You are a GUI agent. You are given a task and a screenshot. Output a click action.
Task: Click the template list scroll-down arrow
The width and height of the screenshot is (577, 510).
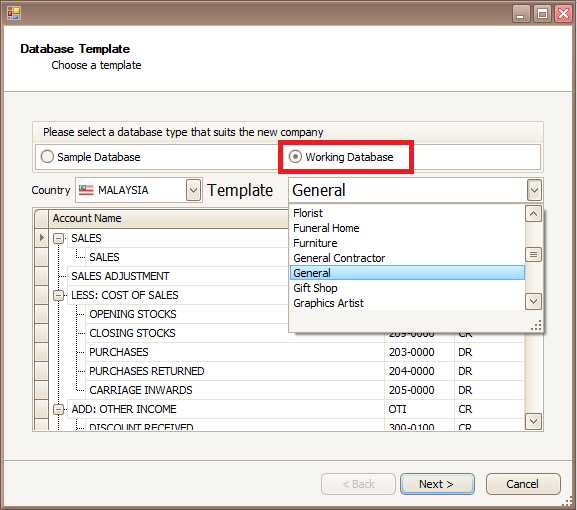pos(534,302)
